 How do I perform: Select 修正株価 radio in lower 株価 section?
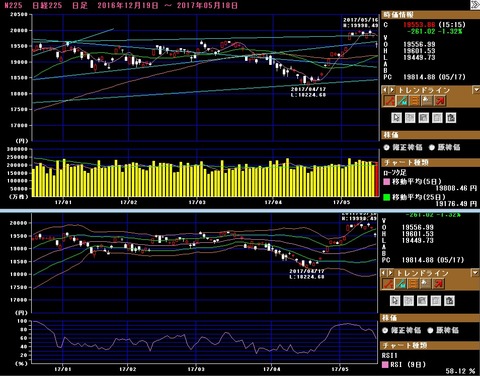click(385, 330)
